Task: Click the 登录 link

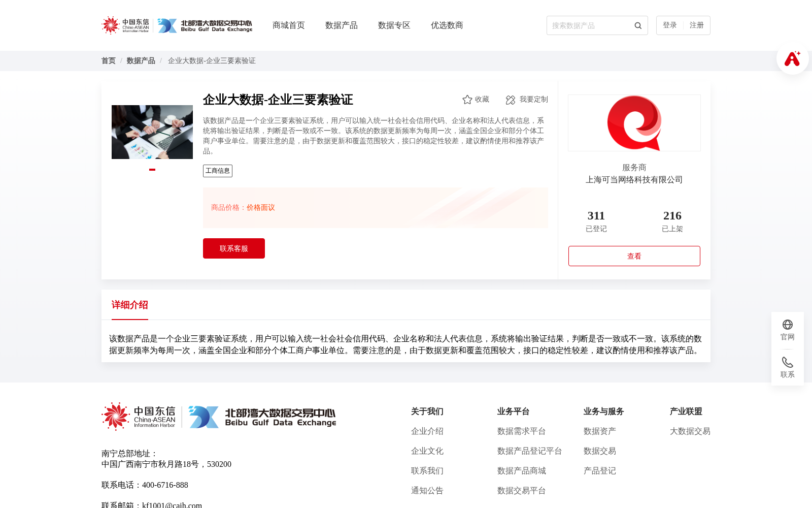Action: [670, 25]
